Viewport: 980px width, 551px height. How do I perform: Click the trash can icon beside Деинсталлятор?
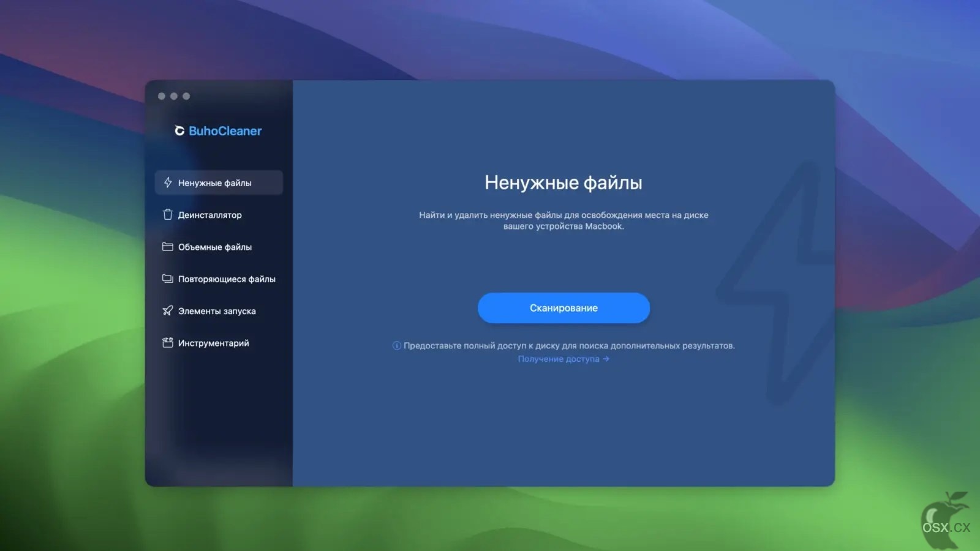coord(168,214)
